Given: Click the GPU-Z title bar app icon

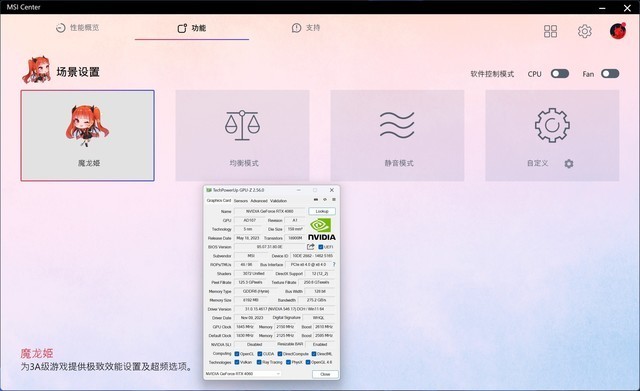Looking at the screenshot, I should point(209,190).
